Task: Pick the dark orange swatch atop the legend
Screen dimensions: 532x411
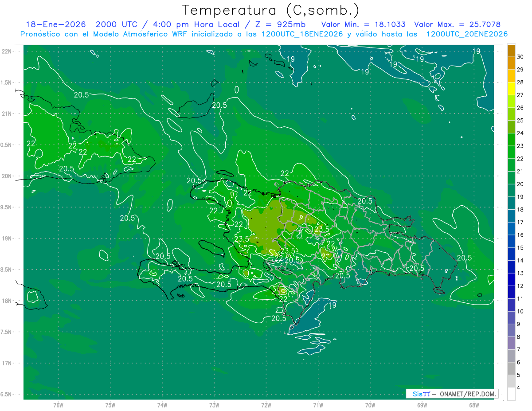Action: pos(511,50)
